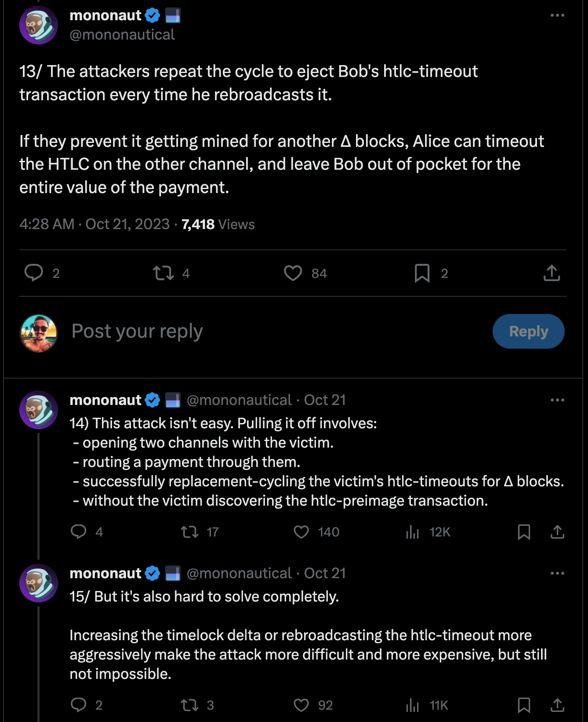Retweet tweet 14 with 17 reposts
Viewport: 588px width, 722px height.
190,532
